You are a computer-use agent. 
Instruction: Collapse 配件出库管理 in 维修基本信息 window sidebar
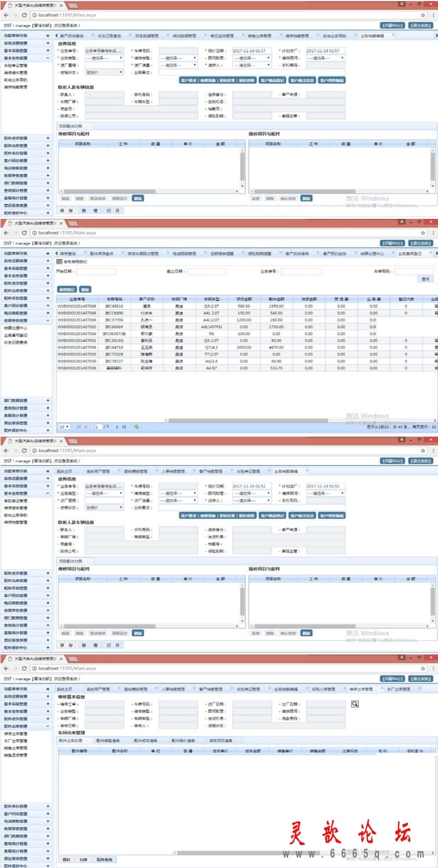tap(48, 726)
